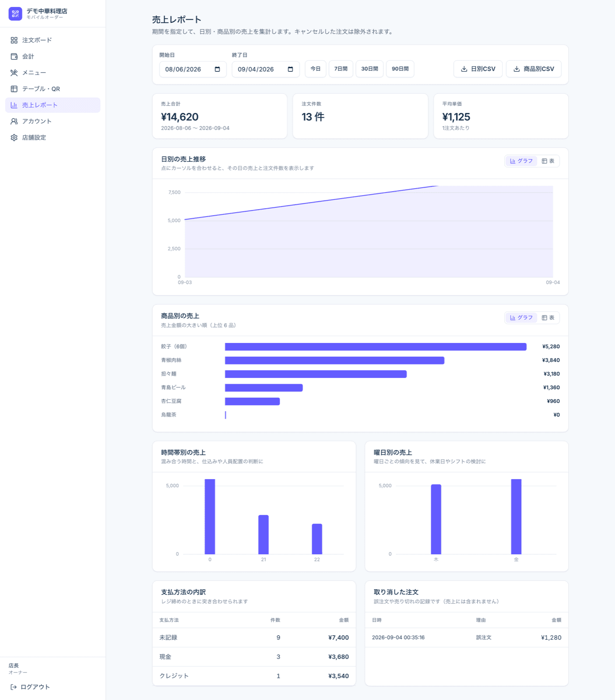Open the start date calendar picker
This screenshot has width=615, height=700.
[218, 69]
